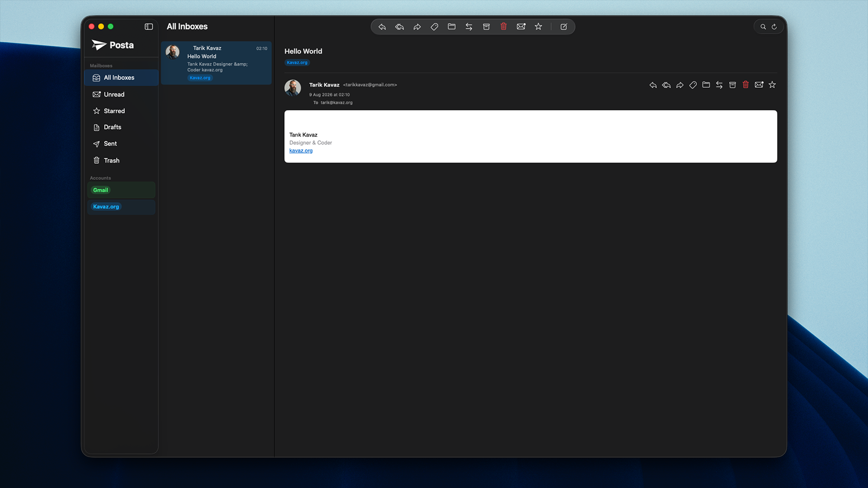Click the two-arrows swap icon in the top toolbar

click(x=469, y=27)
